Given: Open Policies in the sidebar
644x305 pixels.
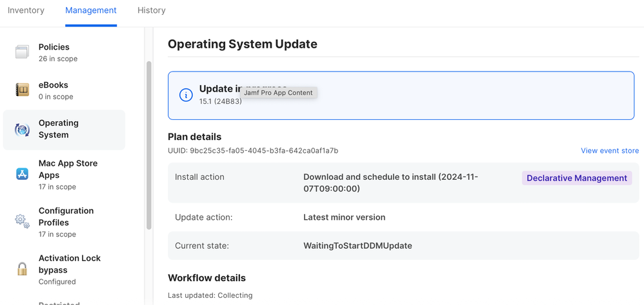Looking at the screenshot, I should click(x=64, y=52).
